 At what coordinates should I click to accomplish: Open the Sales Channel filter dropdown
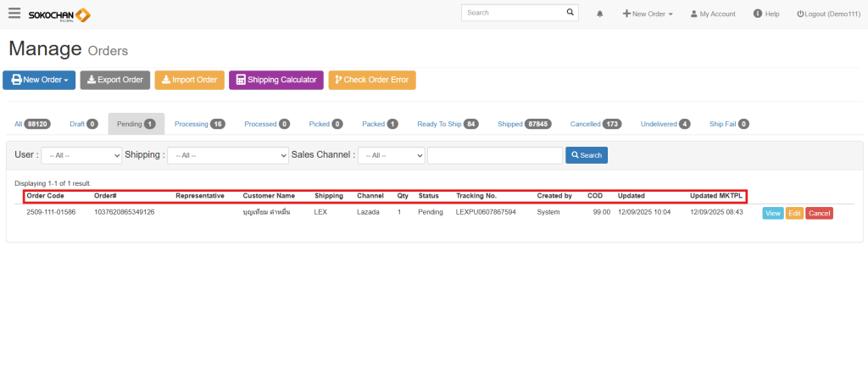coord(391,155)
